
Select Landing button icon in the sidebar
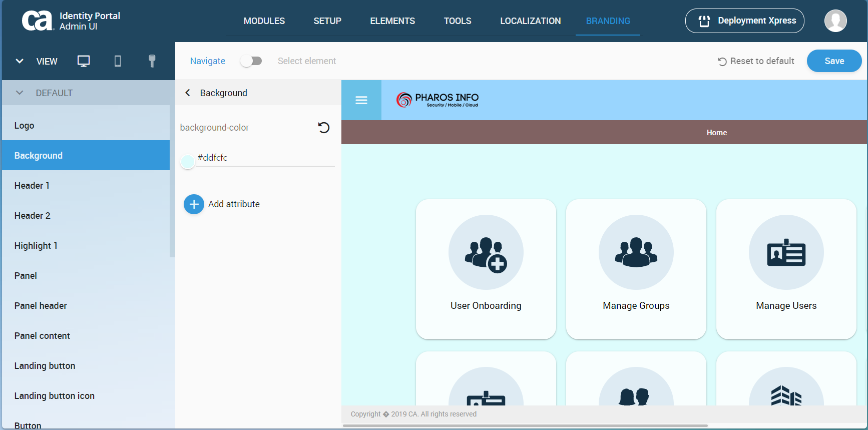pos(86,396)
